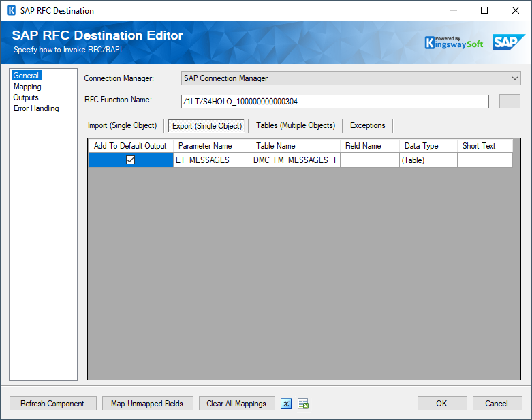Maximize the SAP RFC Destination window
The image size is (532, 420).
[x=484, y=10]
